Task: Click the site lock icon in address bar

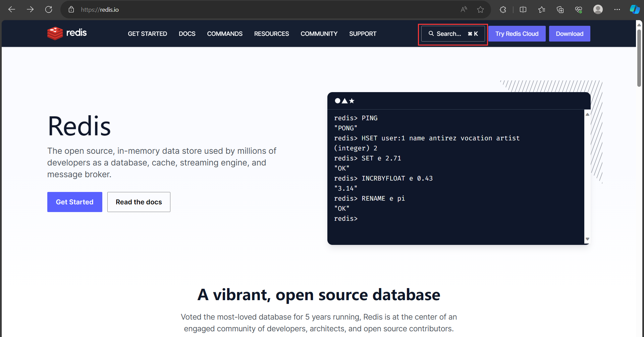Action: point(71,9)
